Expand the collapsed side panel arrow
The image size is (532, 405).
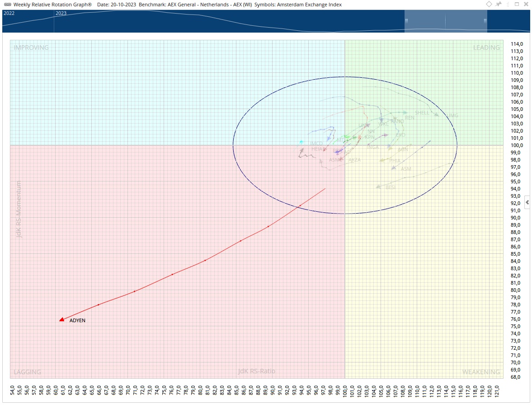tap(527, 203)
